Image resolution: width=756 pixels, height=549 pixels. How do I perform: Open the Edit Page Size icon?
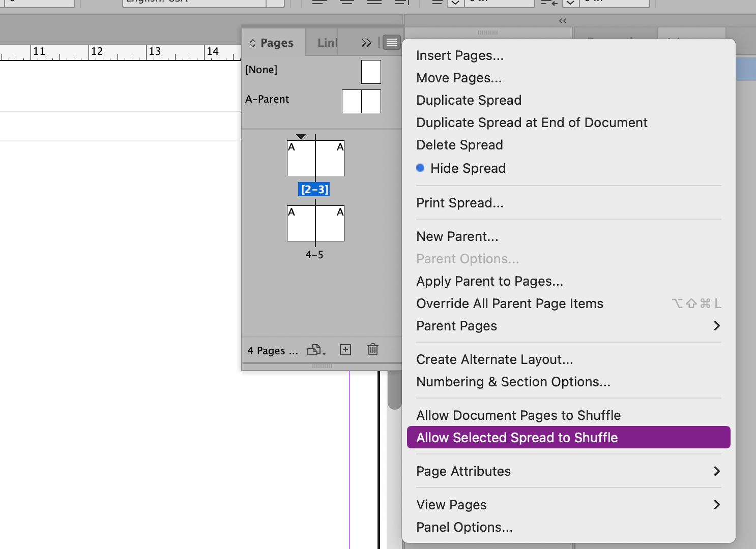click(315, 350)
